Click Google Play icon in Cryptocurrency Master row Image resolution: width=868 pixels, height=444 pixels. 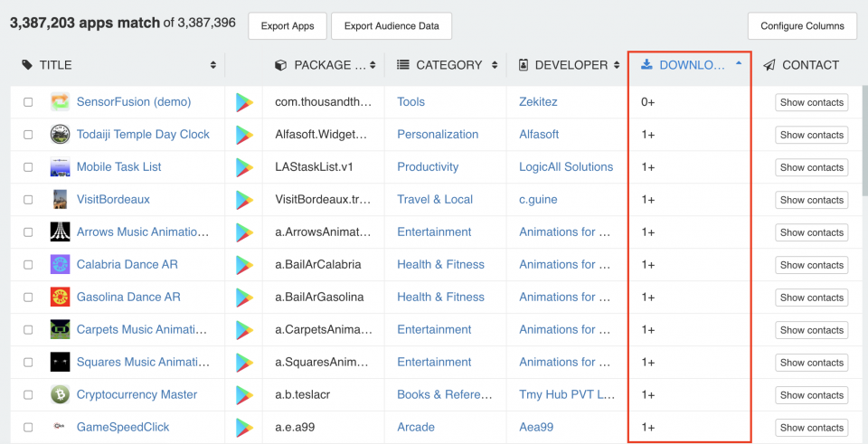(x=244, y=395)
